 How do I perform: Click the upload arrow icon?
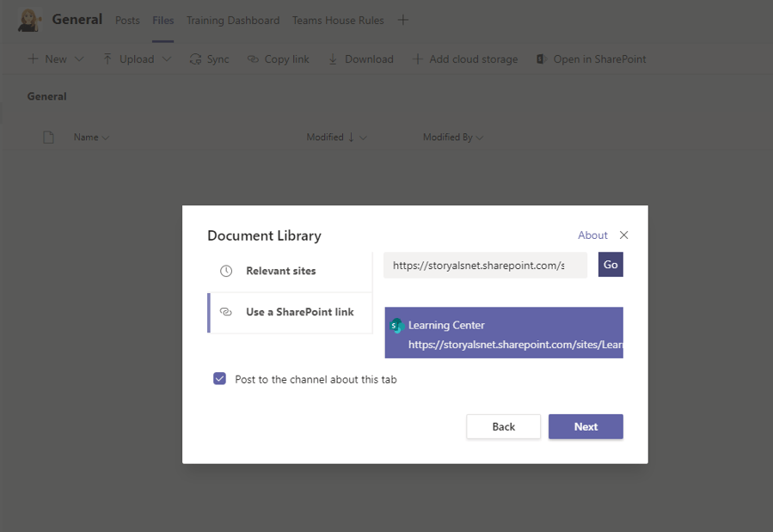click(x=107, y=59)
